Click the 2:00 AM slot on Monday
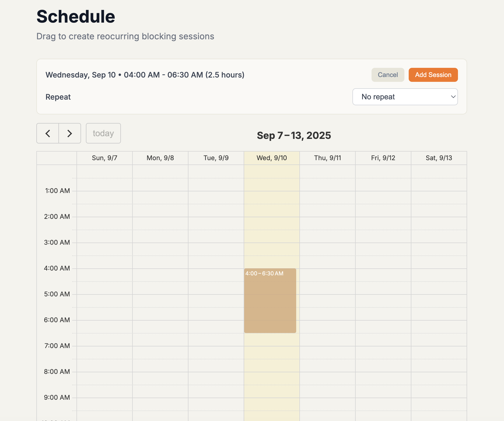The image size is (504, 421). click(160, 229)
